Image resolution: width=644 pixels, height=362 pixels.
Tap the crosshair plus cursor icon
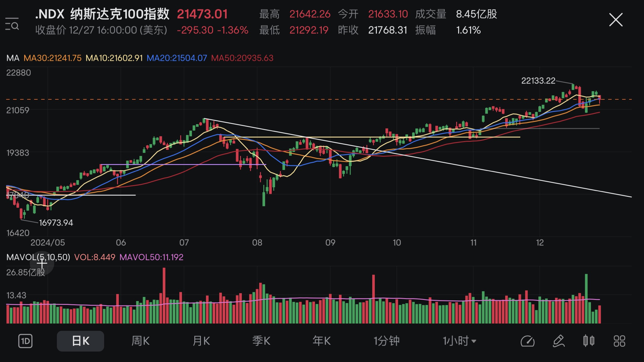pos(42,263)
